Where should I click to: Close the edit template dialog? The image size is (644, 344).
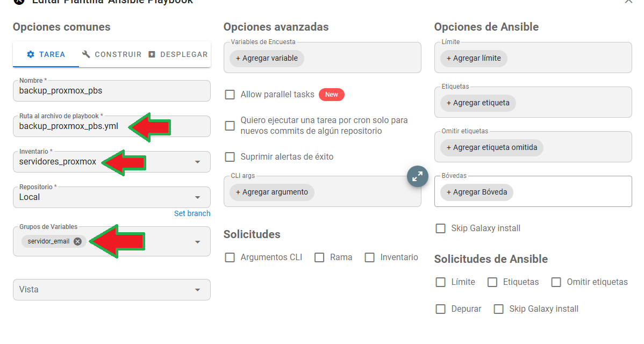click(x=628, y=2)
